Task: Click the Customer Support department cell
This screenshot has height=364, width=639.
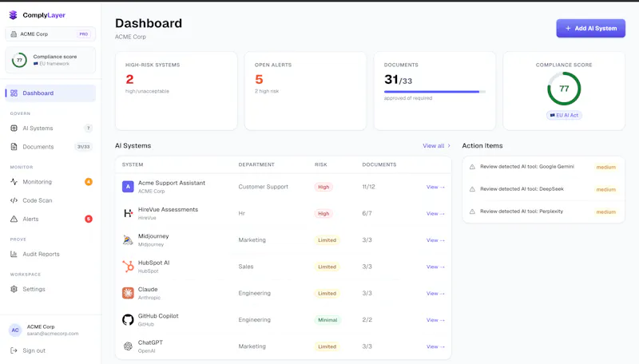Action: [x=264, y=187]
